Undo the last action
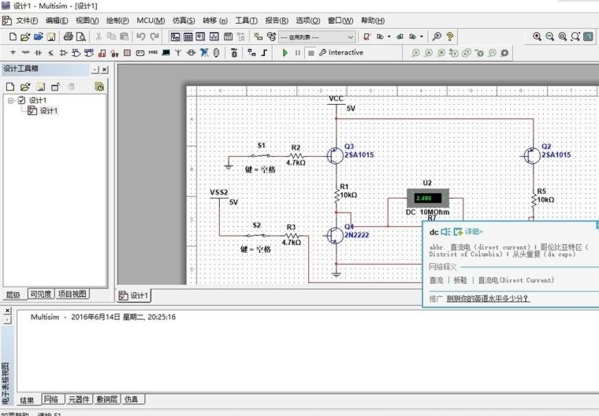The image size is (599, 416). click(x=141, y=37)
